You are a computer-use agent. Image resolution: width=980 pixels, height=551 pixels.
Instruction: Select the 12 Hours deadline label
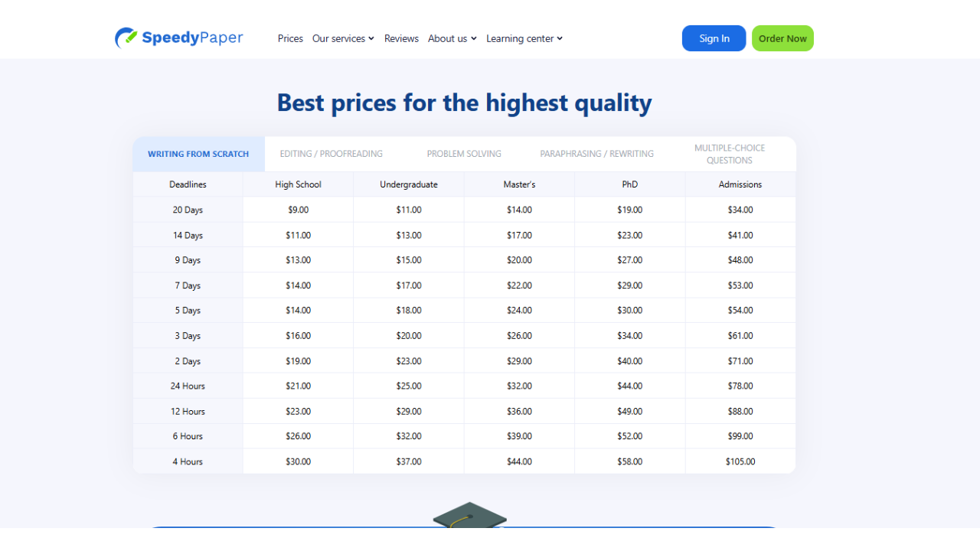(x=188, y=411)
